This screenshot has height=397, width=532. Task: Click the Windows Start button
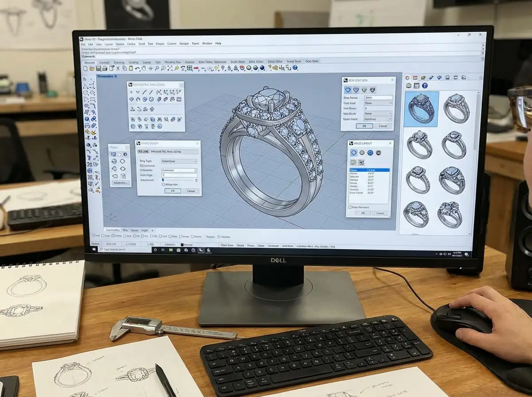(x=94, y=250)
